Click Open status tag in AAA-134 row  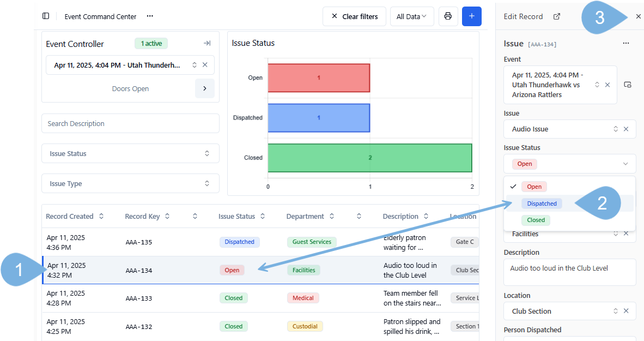coord(232,270)
